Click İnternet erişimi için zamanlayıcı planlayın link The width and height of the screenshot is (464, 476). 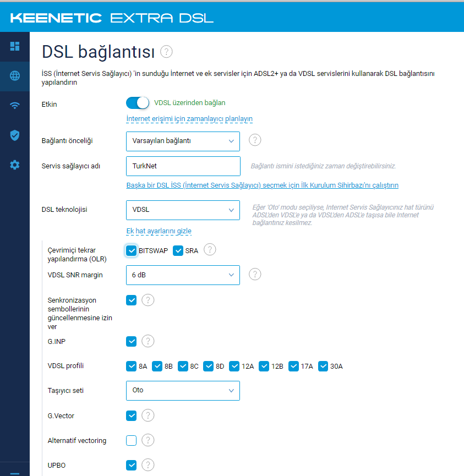click(189, 119)
